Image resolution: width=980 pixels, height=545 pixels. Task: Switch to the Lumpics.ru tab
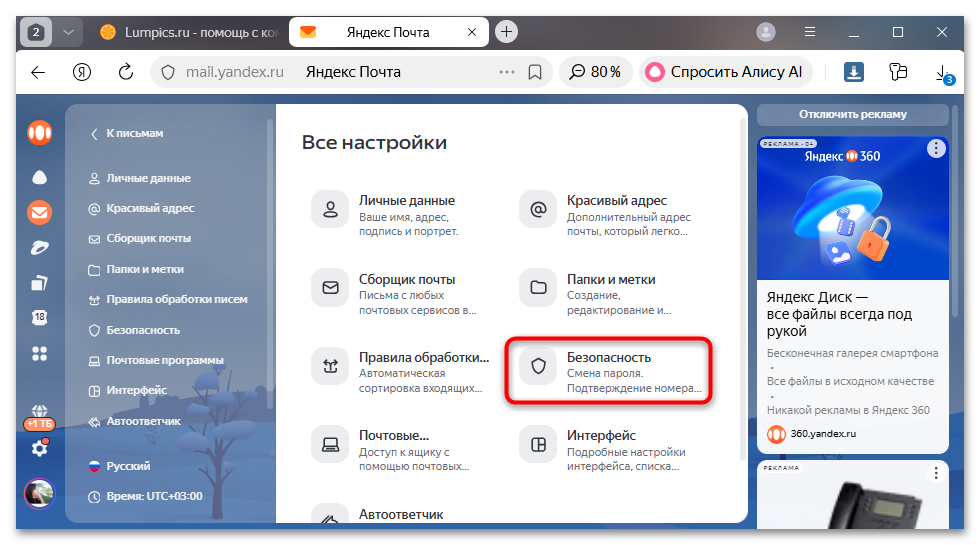[x=191, y=32]
